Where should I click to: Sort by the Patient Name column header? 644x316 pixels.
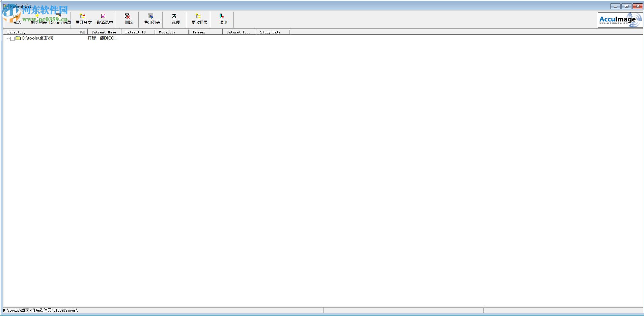click(x=104, y=32)
